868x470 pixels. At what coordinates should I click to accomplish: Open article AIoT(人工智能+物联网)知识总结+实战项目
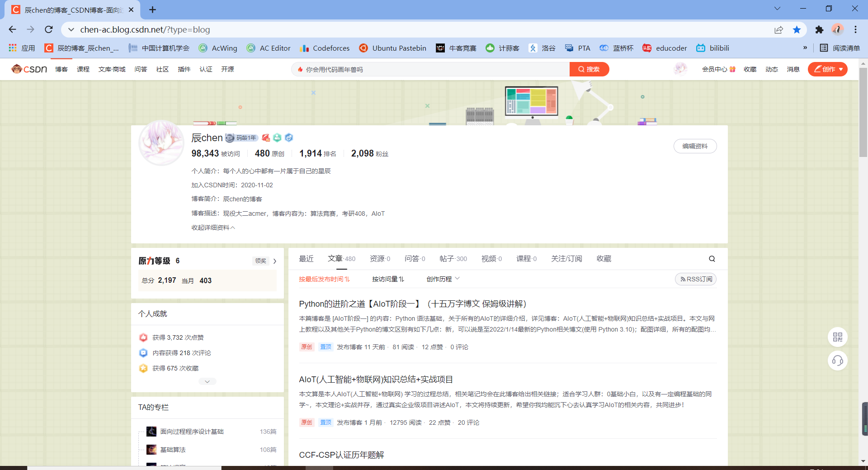[x=376, y=380]
